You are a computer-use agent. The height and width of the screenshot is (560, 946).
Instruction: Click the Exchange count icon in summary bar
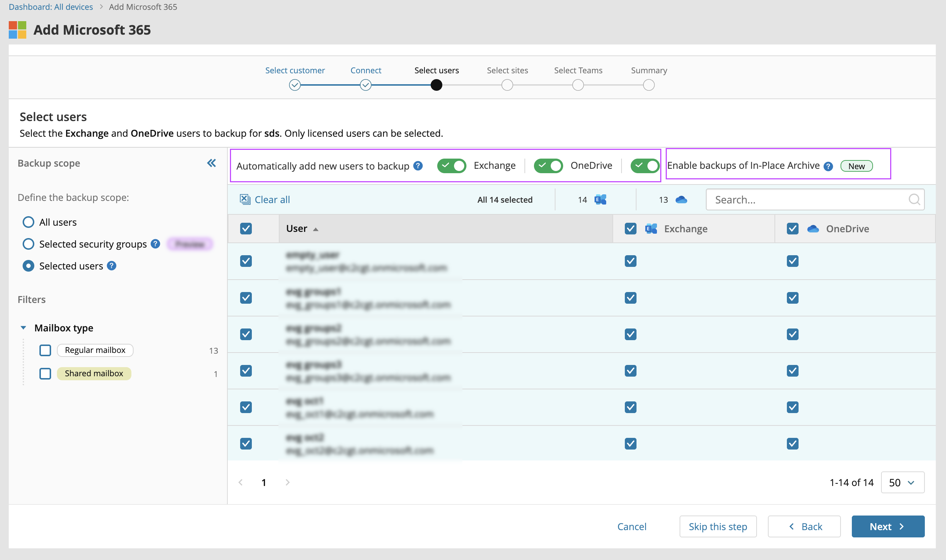coord(600,200)
